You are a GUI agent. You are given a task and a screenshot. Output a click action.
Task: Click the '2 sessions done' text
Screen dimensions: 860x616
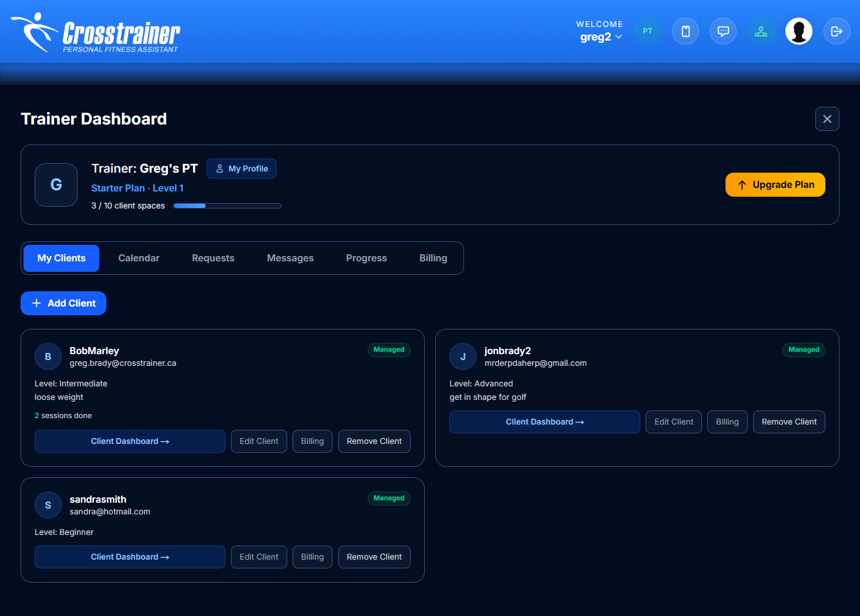pyautogui.click(x=63, y=416)
